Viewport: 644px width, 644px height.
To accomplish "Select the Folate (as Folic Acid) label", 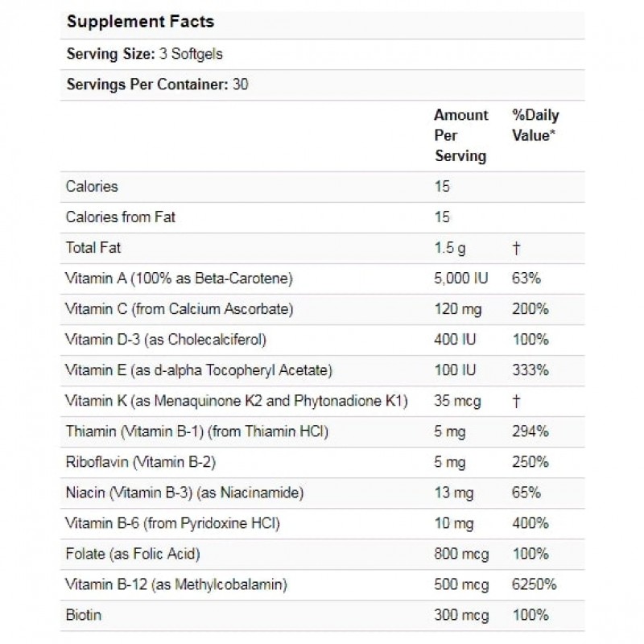I will pyautogui.click(x=132, y=554).
